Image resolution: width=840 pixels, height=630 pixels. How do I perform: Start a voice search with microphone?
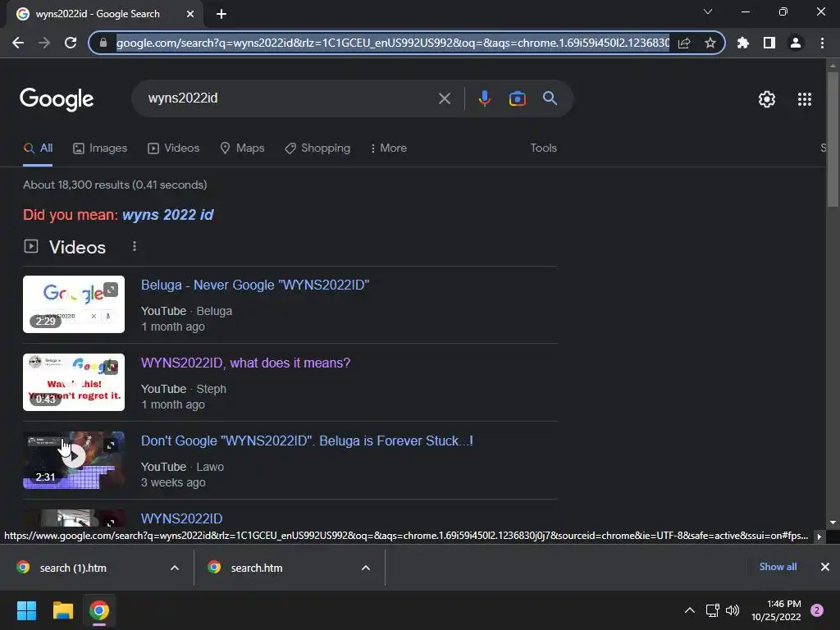coord(484,98)
